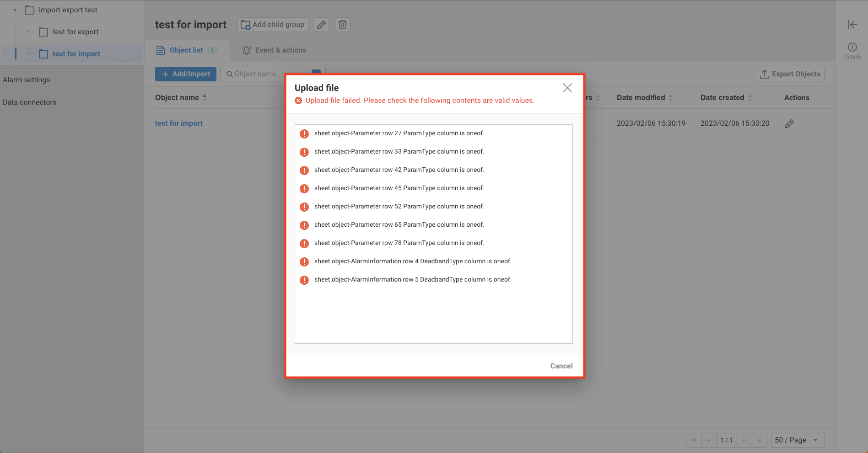Click the Add child group button
Image resolution: width=868 pixels, height=453 pixels.
point(273,25)
